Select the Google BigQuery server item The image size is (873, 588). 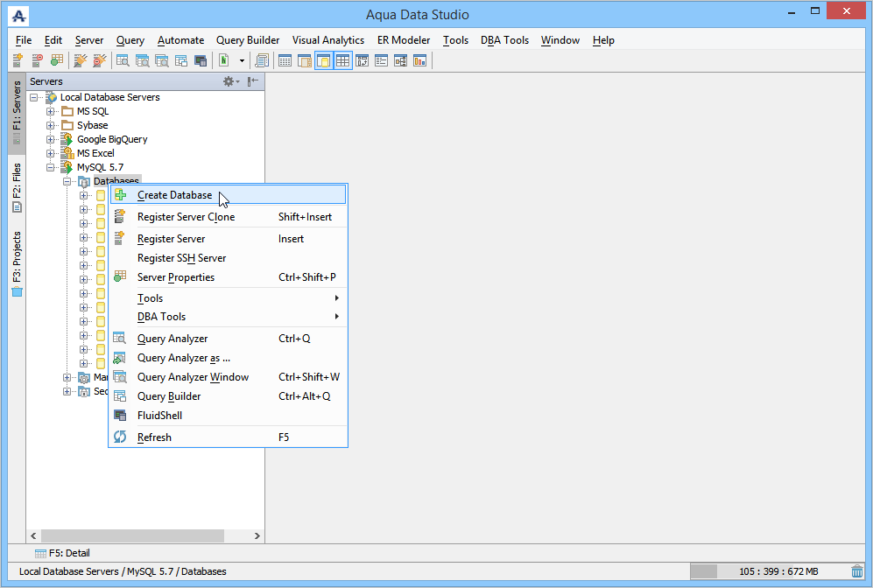pos(112,139)
